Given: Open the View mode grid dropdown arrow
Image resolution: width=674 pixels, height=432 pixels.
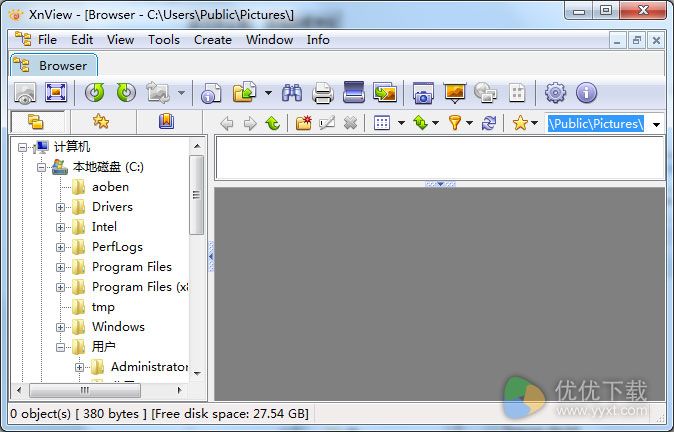Looking at the screenshot, I should pos(401,123).
